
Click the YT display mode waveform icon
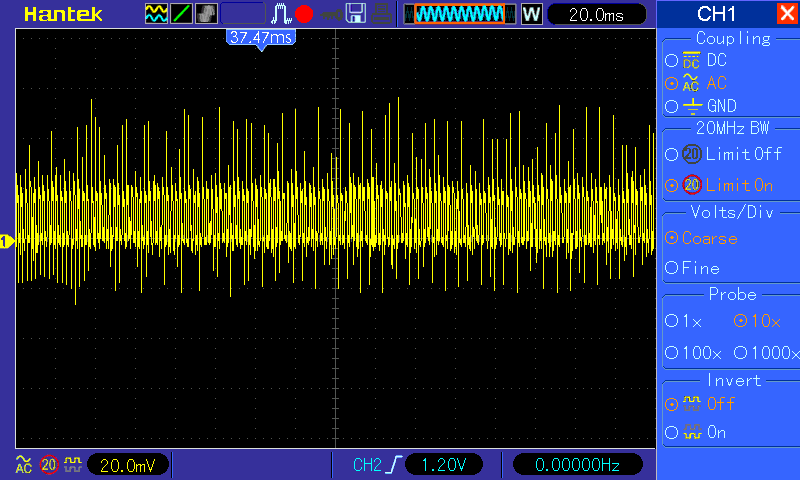tap(156, 14)
